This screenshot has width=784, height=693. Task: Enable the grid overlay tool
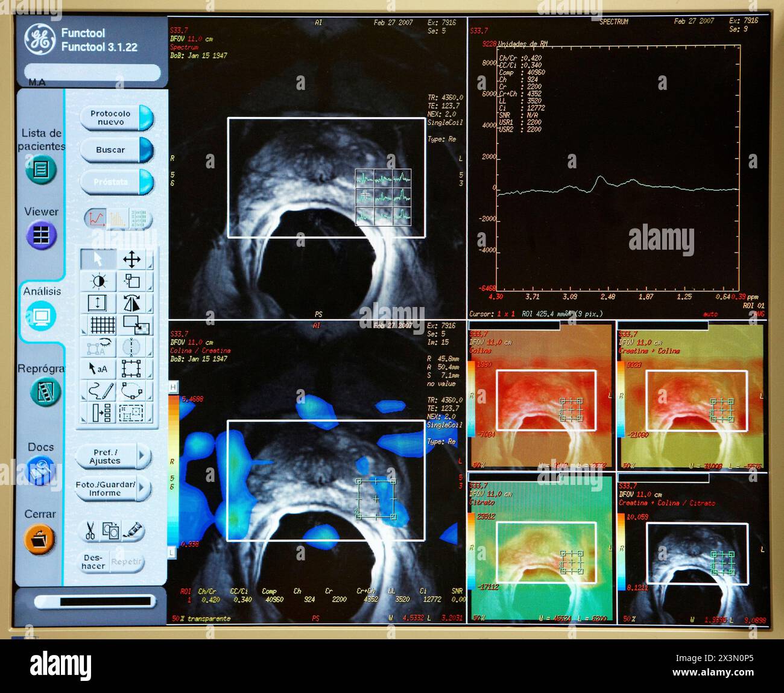(x=101, y=325)
